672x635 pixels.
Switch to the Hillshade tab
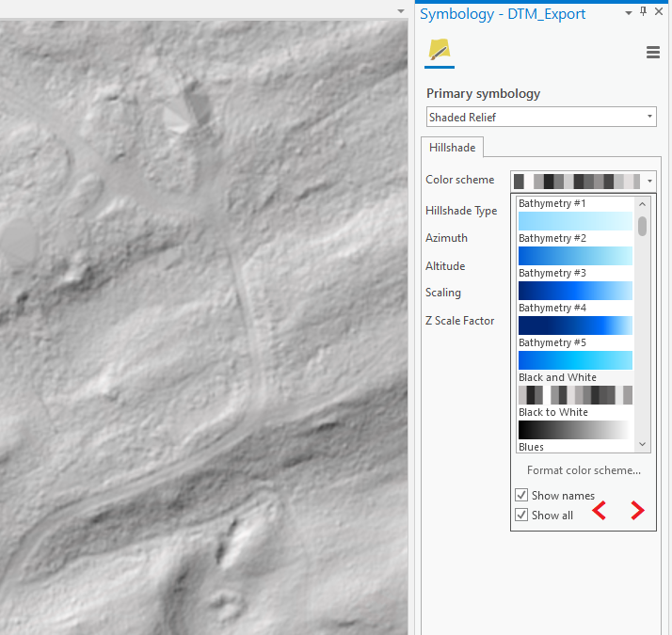coord(452,148)
